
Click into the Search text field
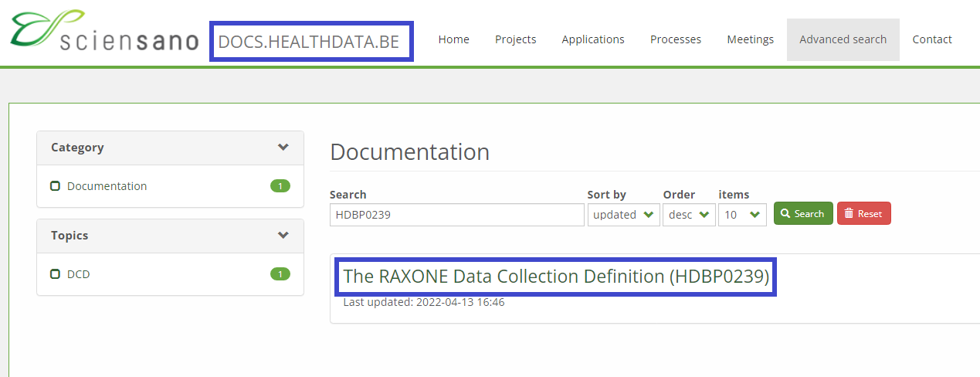coord(456,215)
